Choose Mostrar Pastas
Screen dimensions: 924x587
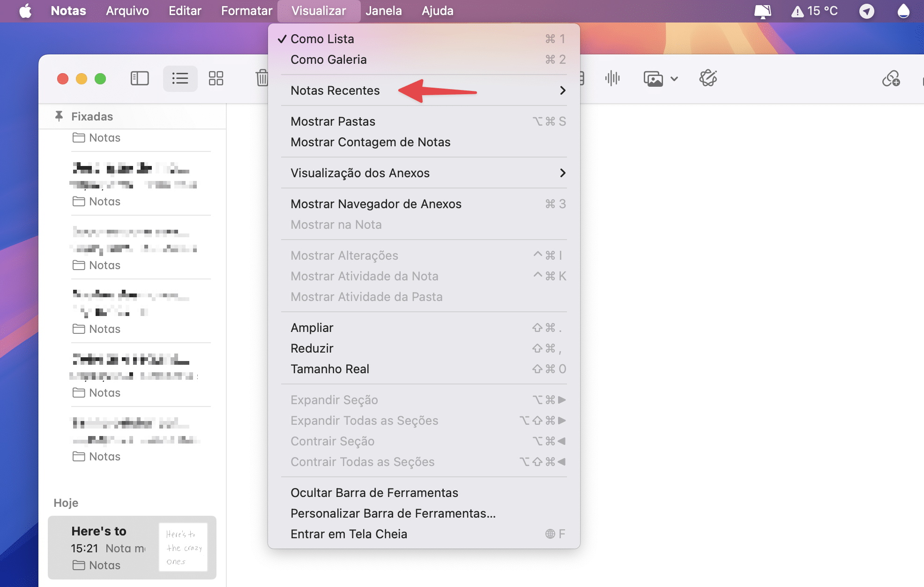424,121
